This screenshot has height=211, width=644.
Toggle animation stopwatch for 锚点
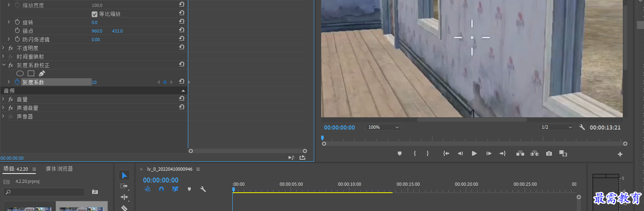click(17, 31)
